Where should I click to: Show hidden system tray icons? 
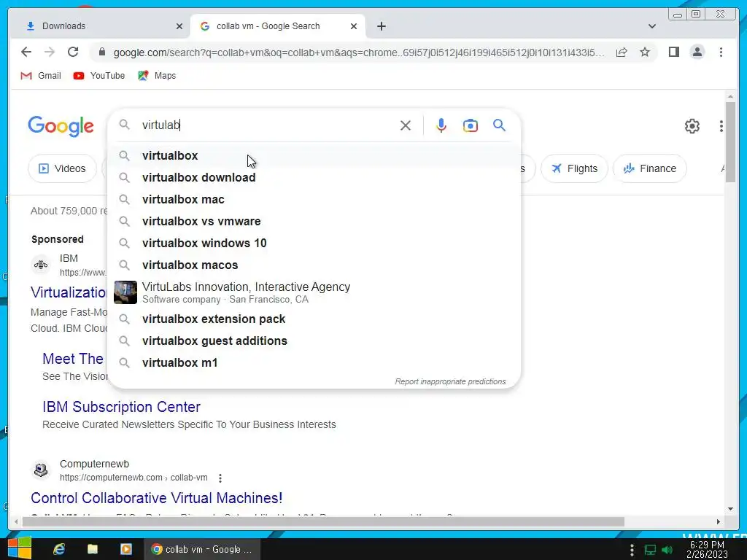pos(632,550)
